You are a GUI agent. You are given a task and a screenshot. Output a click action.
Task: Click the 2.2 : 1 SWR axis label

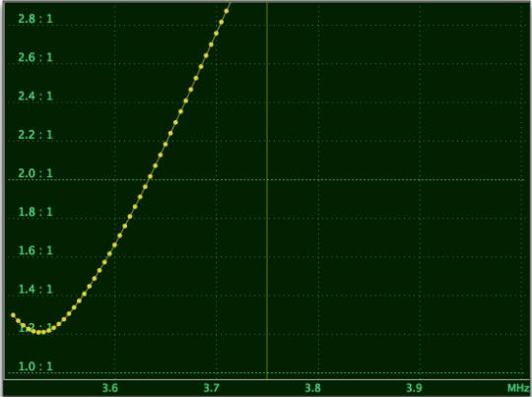click(35, 134)
